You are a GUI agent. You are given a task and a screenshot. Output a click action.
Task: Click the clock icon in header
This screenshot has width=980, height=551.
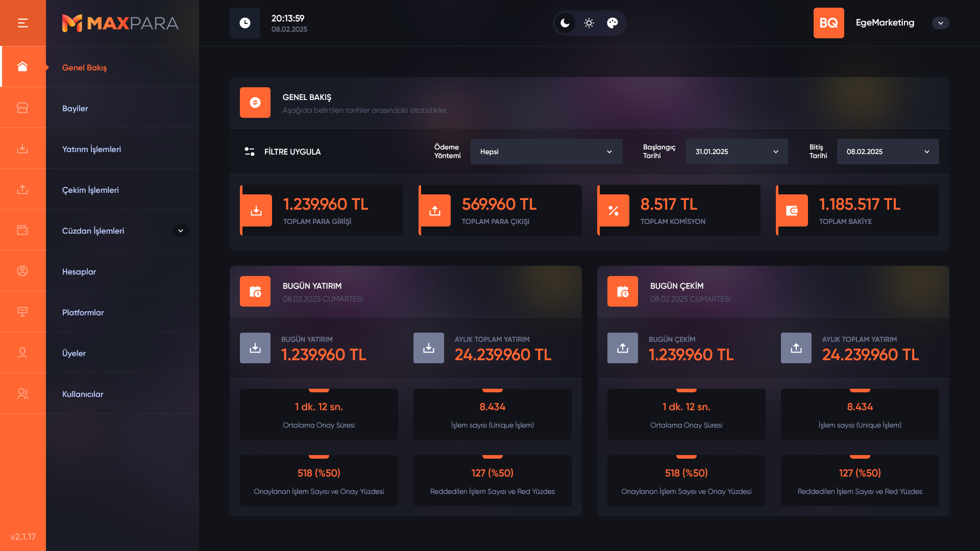coord(245,23)
